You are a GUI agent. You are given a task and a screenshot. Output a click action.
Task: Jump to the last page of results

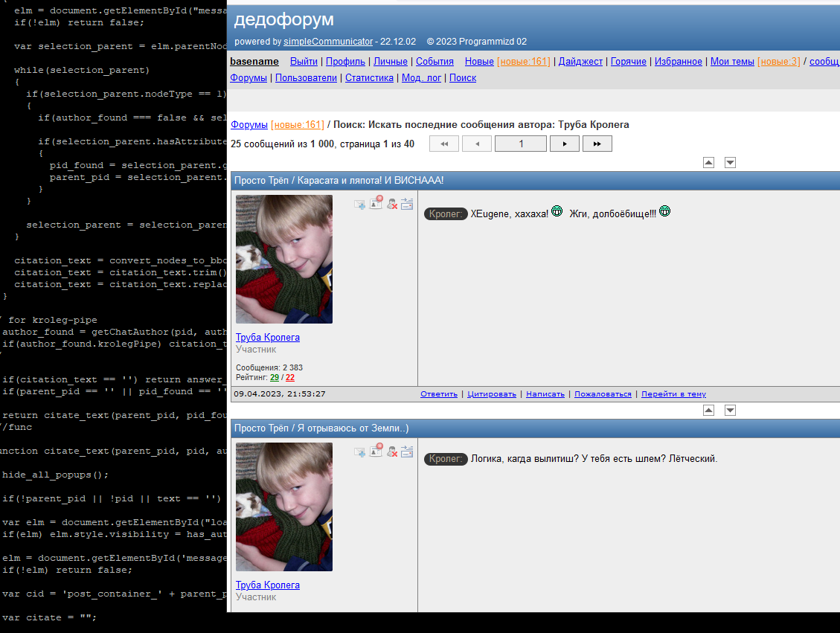597,144
